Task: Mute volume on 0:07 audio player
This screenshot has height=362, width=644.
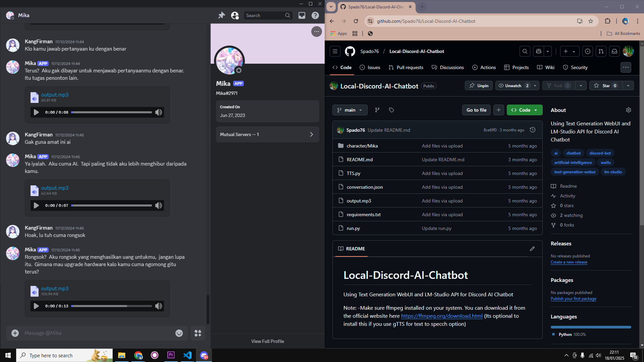Action: 159,205
